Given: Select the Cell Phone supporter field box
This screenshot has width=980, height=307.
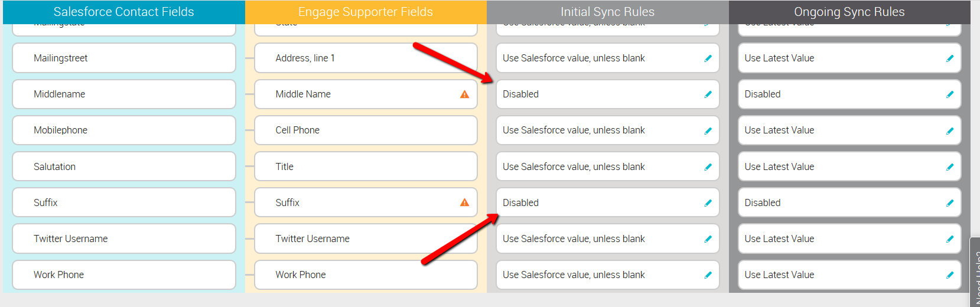Looking at the screenshot, I should pos(366,130).
